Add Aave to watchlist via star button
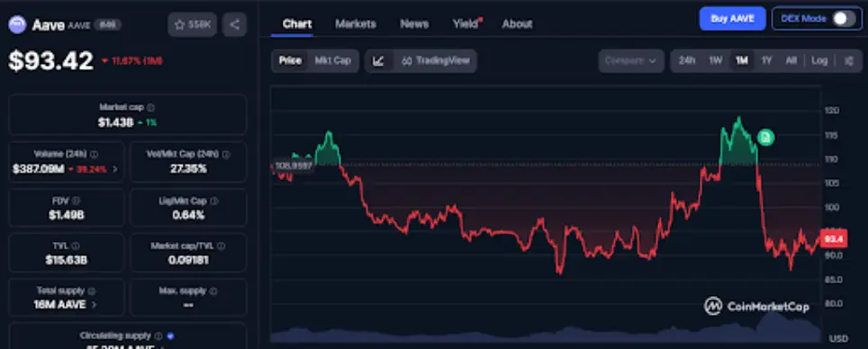 (x=192, y=24)
